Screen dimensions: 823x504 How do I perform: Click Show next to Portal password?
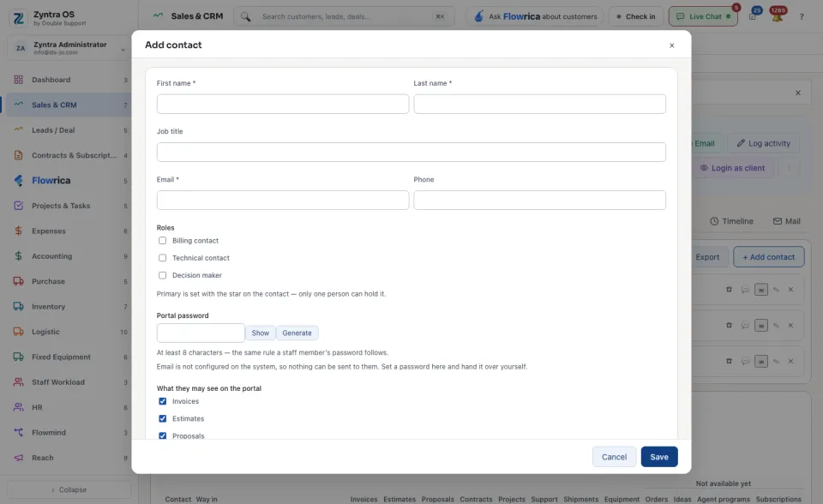tap(261, 333)
